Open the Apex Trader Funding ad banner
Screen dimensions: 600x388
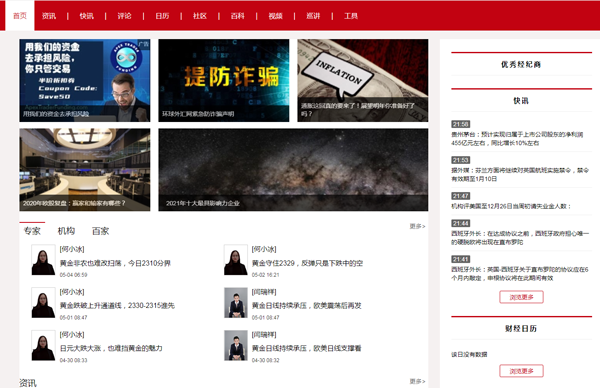pos(85,80)
